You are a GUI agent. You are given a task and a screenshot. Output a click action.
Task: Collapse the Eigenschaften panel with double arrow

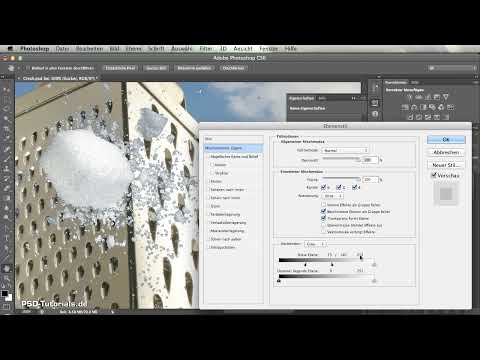(x=354, y=98)
